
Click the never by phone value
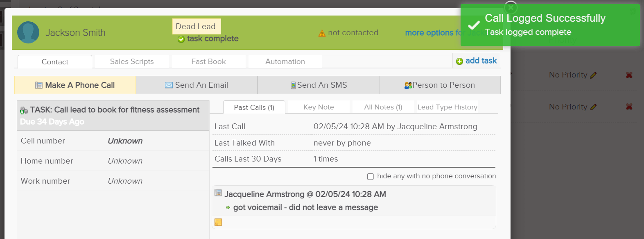[342, 143]
